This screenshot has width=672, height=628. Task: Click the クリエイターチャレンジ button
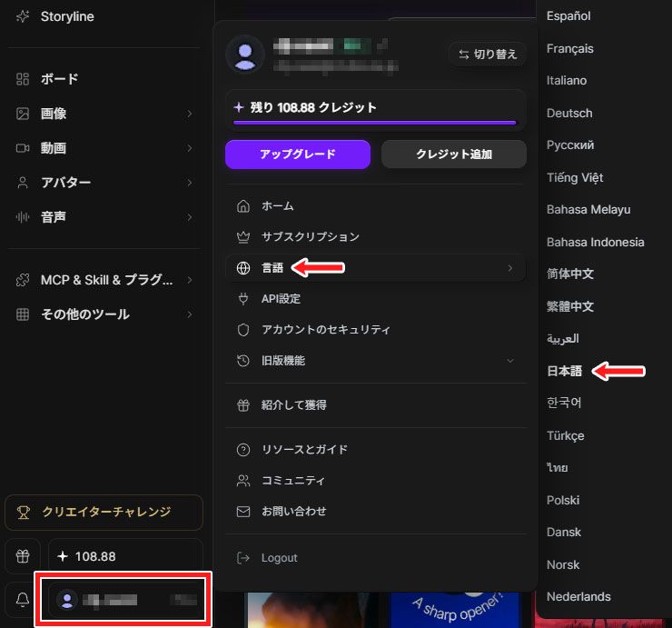pos(104,513)
